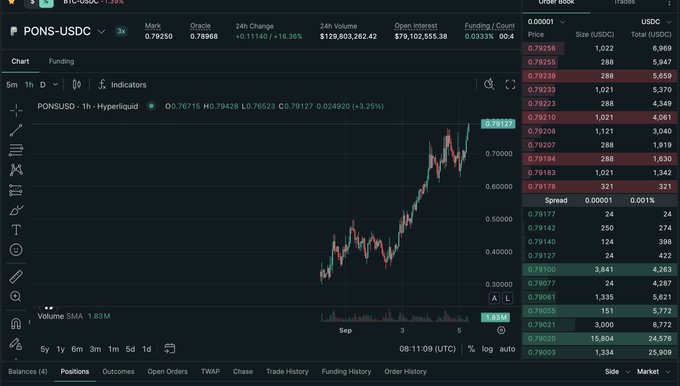Open the Trade History tab

(287, 371)
